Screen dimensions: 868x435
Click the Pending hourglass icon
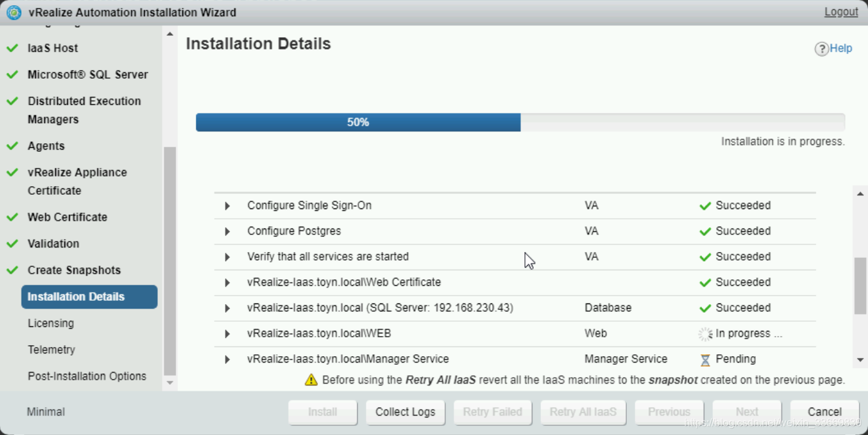705,359
